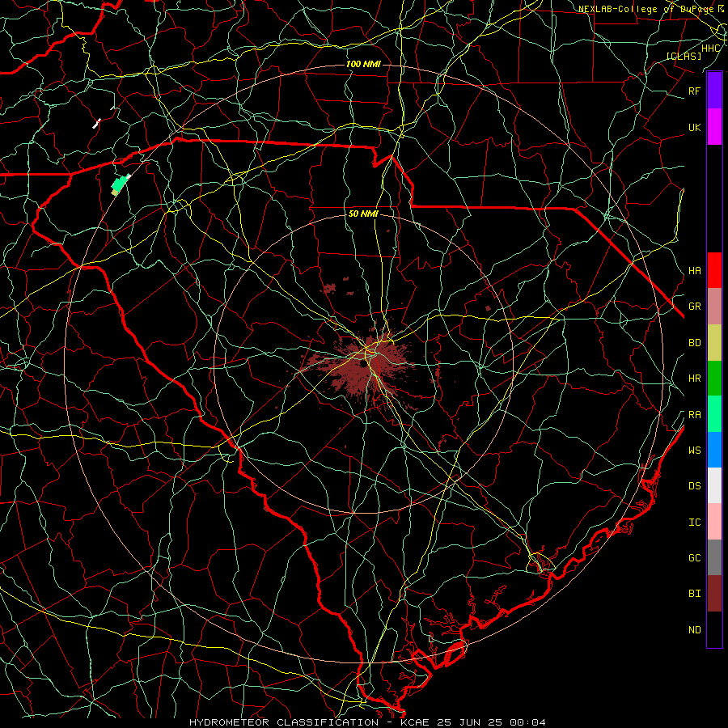Click the "HR" legend label

point(694,379)
